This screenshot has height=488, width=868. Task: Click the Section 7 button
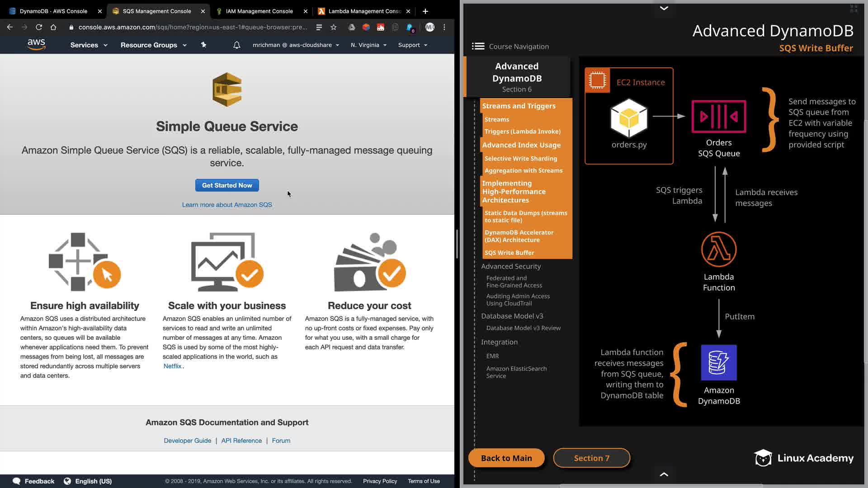click(x=591, y=458)
